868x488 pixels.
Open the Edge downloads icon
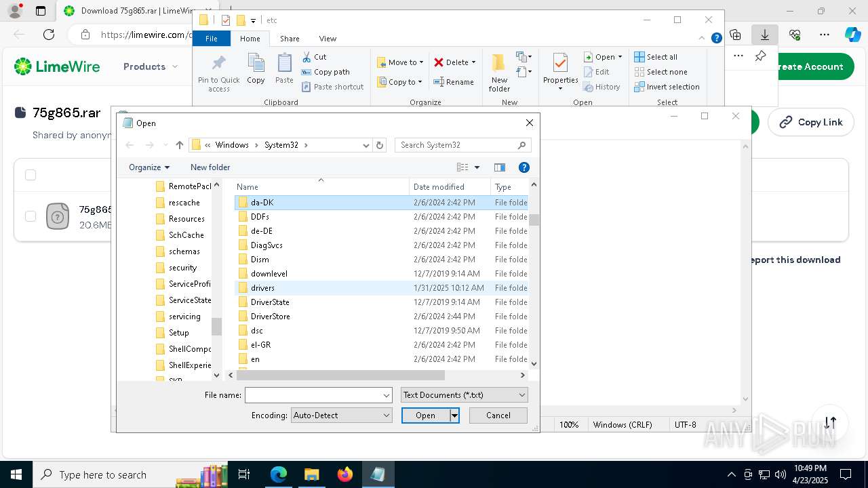click(765, 35)
